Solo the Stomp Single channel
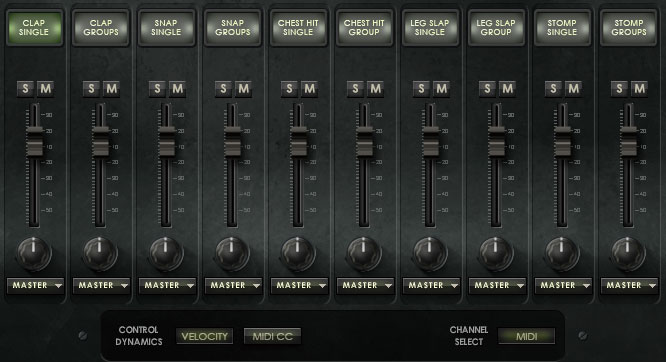 tap(553, 89)
